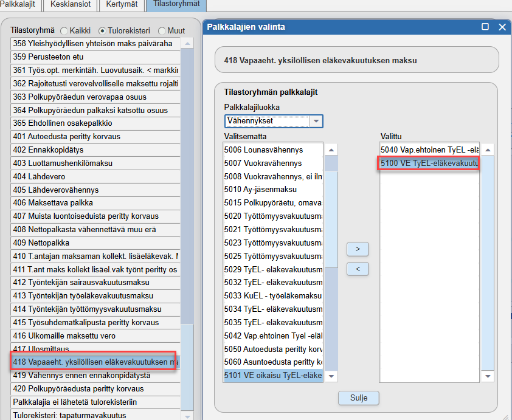Select 5040 Vap.ehtoinen TyEL in Valittu

(x=429, y=150)
